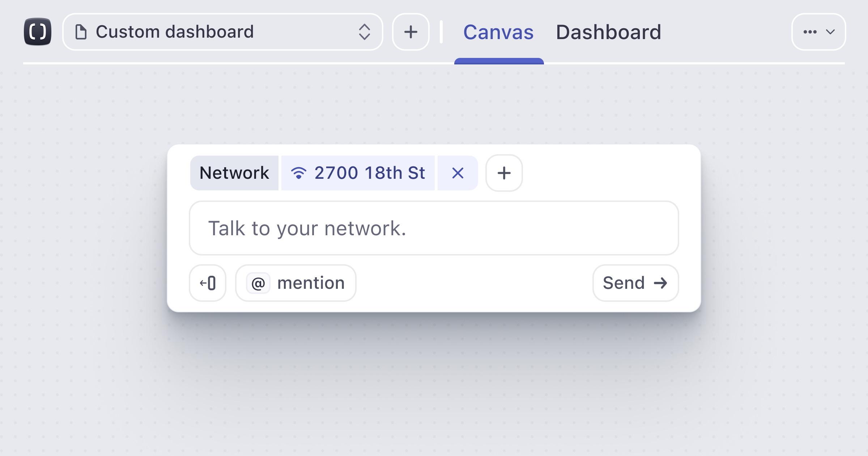The width and height of the screenshot is (868, 456).
Task: Focus the 'Talk to your network' input
Action: 433,228
